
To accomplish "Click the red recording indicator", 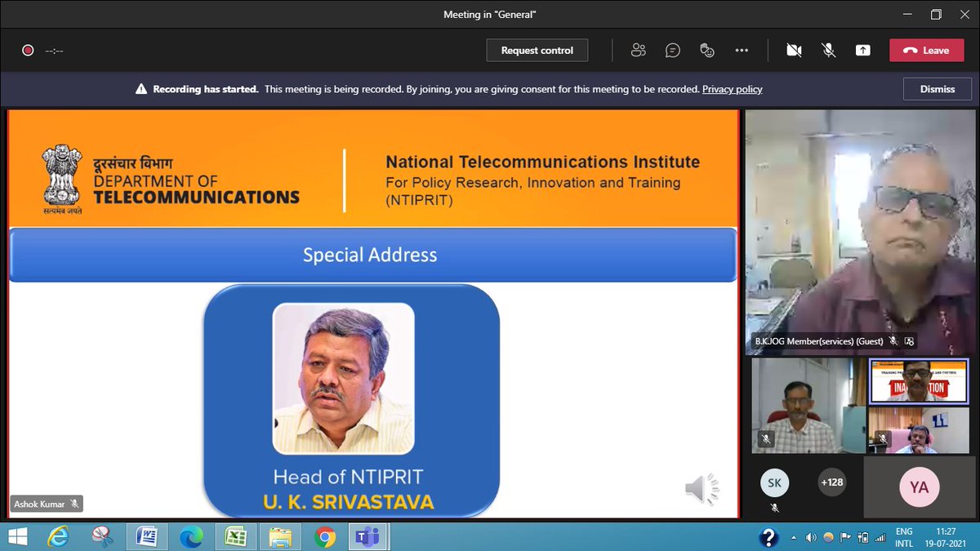I will pos(28,51).
